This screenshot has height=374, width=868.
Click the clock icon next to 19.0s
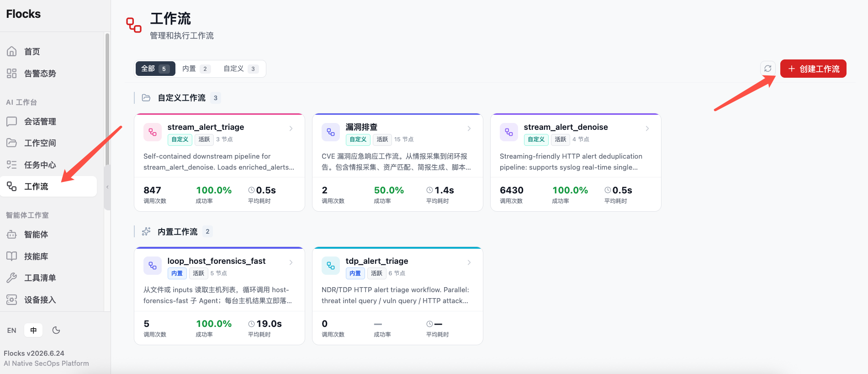[x=251, y=324]
